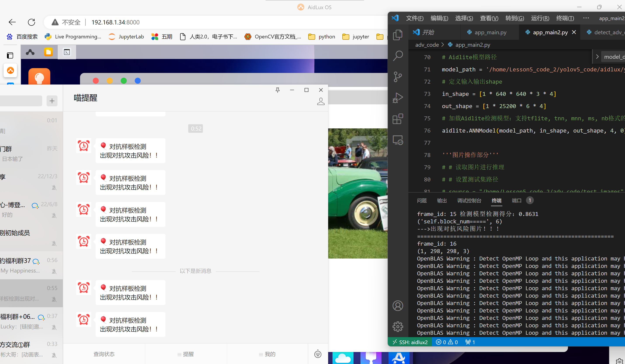Image resolution: width=625 pixels, height=364 pixels.
Task: Pin the 喵提醒 chat window
Action: pyautogui.click(x=278, y=90)
